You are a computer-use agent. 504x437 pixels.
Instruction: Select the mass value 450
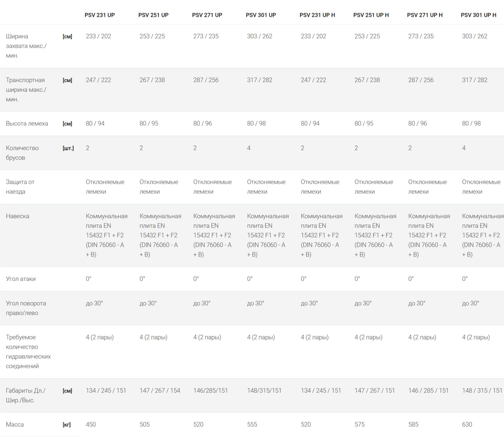(x=91, y=424)
